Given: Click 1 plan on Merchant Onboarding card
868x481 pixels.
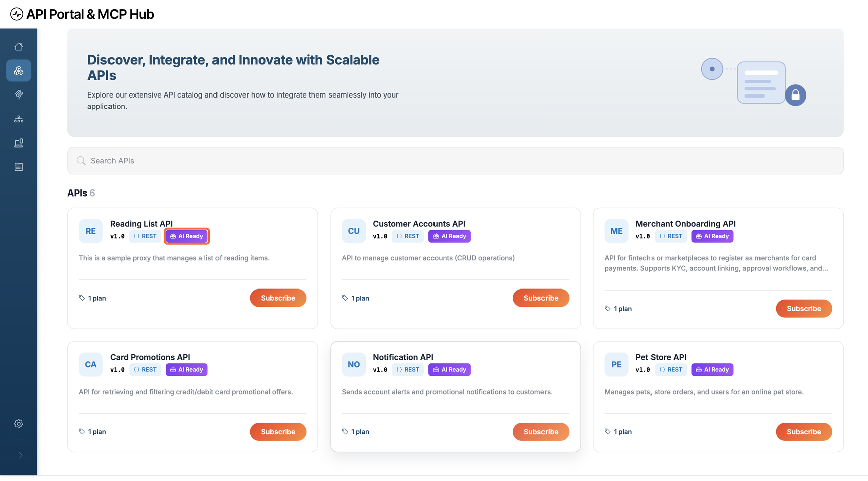Looking at the screenshot, I should point(618,309).
